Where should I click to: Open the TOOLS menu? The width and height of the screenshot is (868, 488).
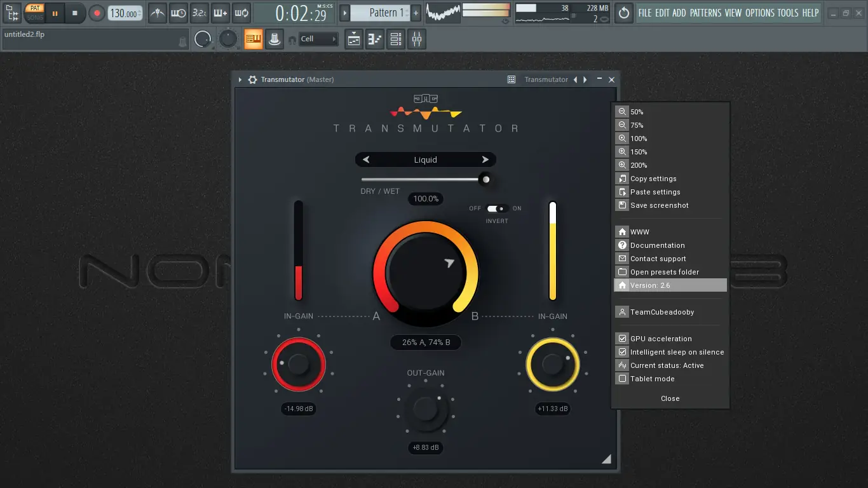(788, 13)
